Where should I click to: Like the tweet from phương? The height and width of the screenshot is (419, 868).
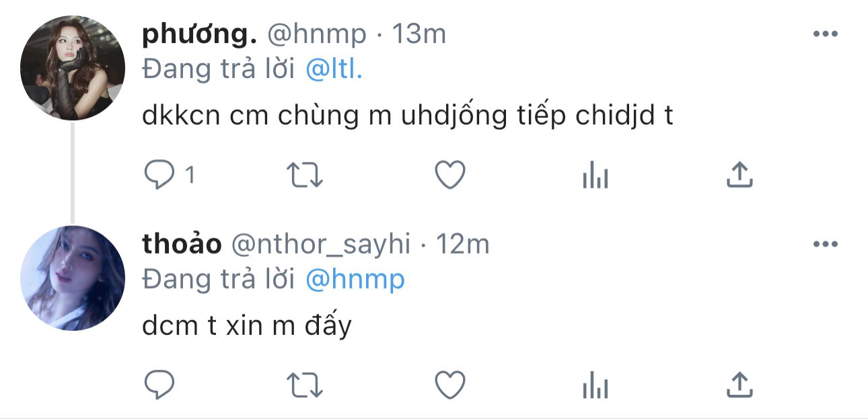point(449,176)
